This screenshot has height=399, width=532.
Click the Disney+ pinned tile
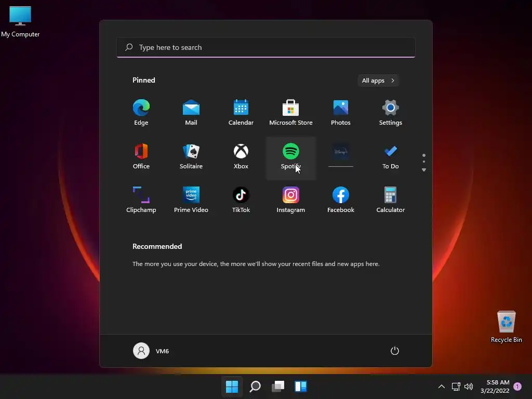pos(341,156)
